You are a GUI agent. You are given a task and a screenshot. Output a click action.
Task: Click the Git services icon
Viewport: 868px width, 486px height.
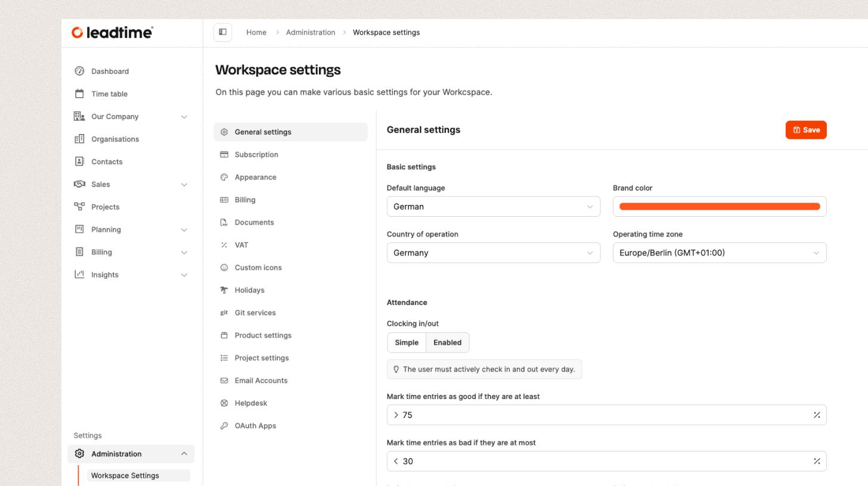click(x=224, y=313)
